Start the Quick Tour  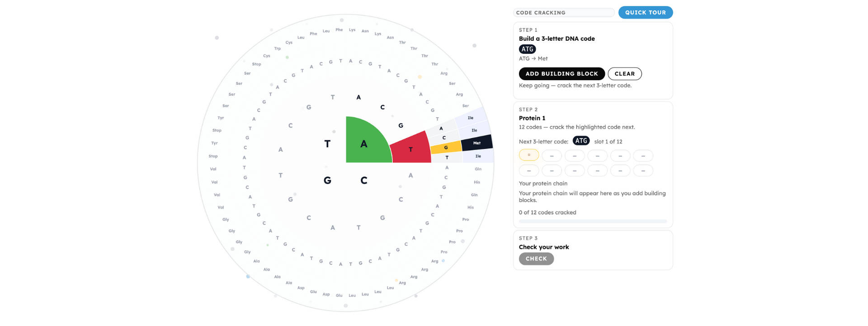point(645,13)
